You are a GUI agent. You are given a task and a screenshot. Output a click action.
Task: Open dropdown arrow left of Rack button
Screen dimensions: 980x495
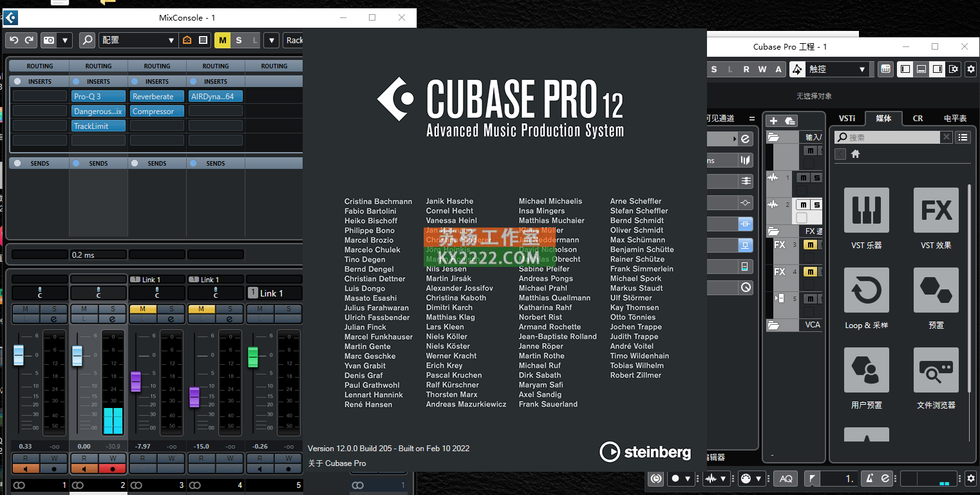271,40
